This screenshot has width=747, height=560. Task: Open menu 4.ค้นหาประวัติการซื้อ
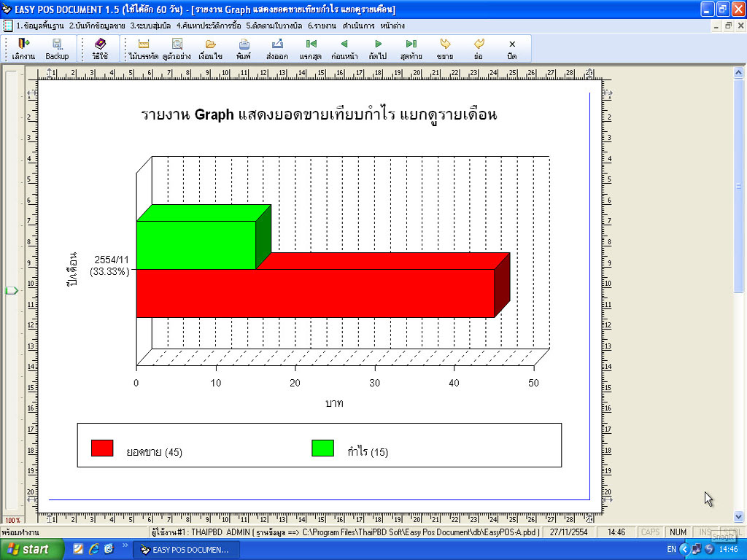pos(209,26)
